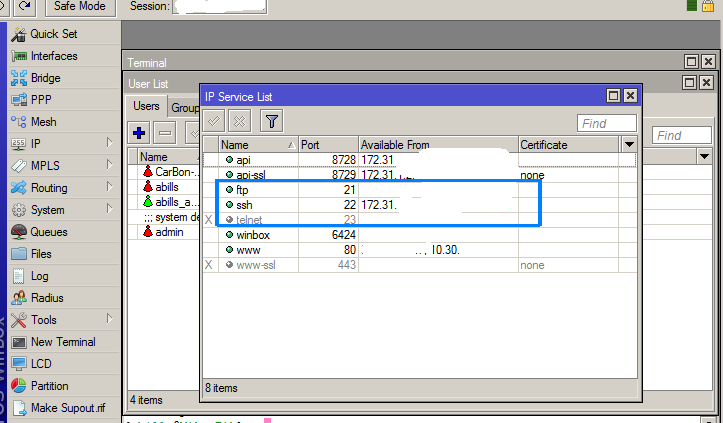Open Quick Set in the sidebar
The height and width of the screenshot is (423, 723).
click(x=56, y=34)
